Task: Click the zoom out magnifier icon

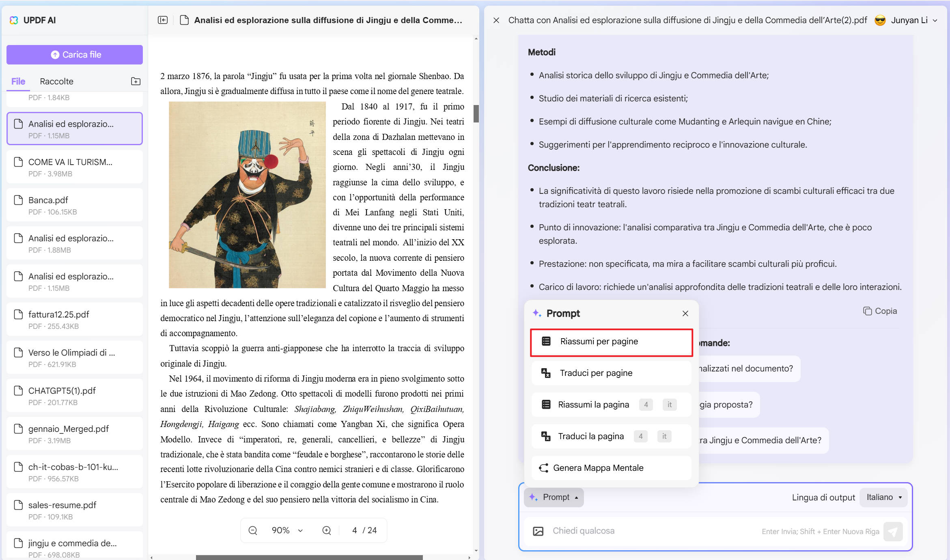Action: [253, 530]
